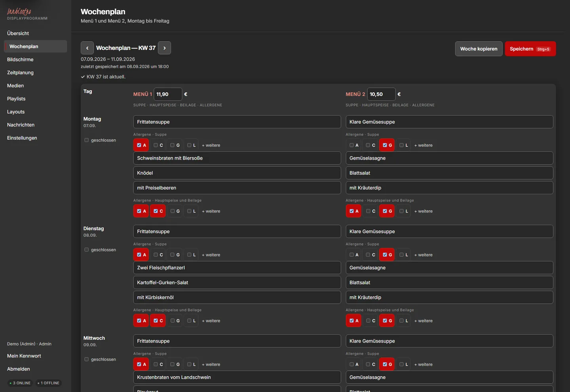
Task: Edit Schweinsbraten mit Biersoße field
Action: (237, 158)
